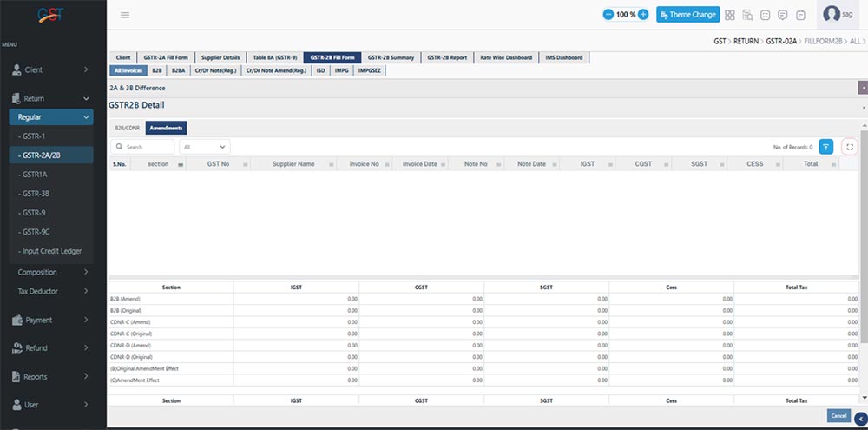Open GSTR-3B in the sidebar
Image resolution: width=868 pixels, height=430 pixels.
[x=36, y=194]
